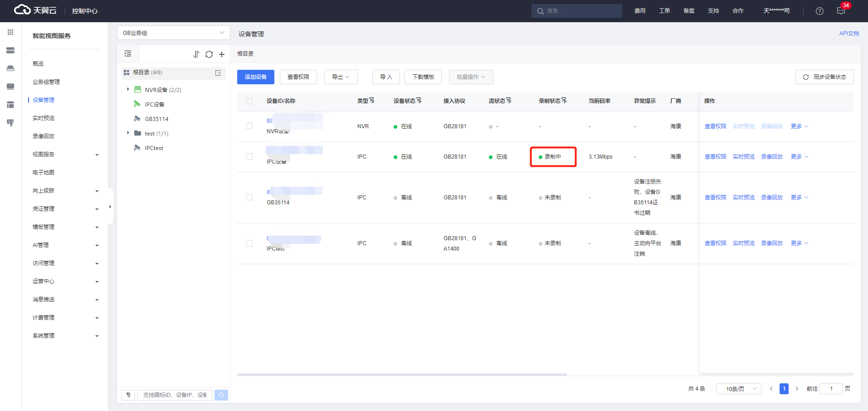Image resolution: width=868 pixels, height=411 pixels.
Task: Filter the 流状态 column
Action: [x=509, y=101]
